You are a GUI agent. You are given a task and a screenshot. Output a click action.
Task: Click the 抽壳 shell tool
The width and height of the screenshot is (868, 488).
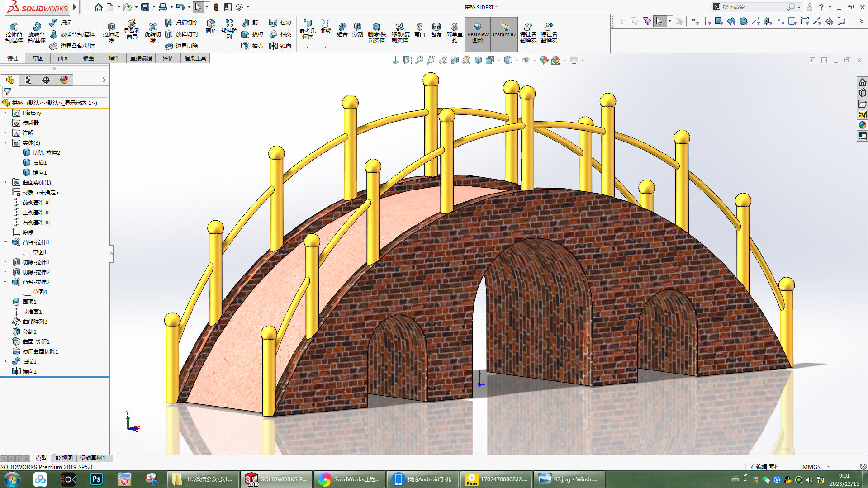pos(252,46)
